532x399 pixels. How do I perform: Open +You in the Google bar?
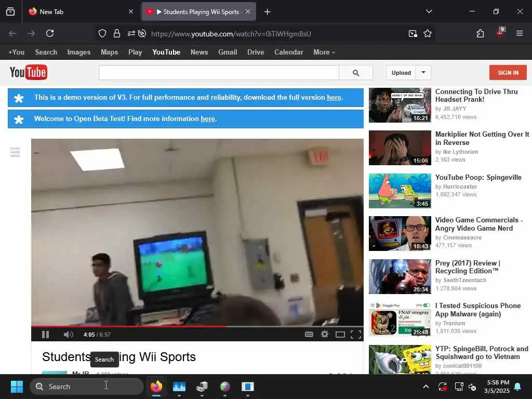(16, 52)
